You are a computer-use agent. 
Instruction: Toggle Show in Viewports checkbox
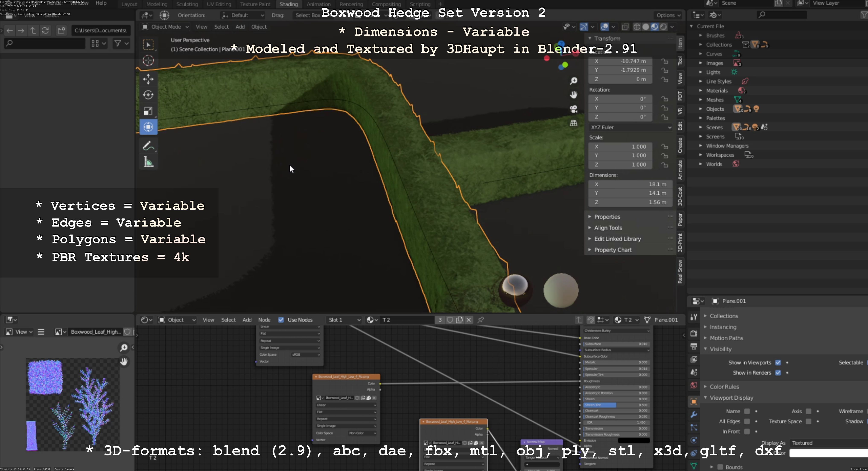click(x=778, y=363)
